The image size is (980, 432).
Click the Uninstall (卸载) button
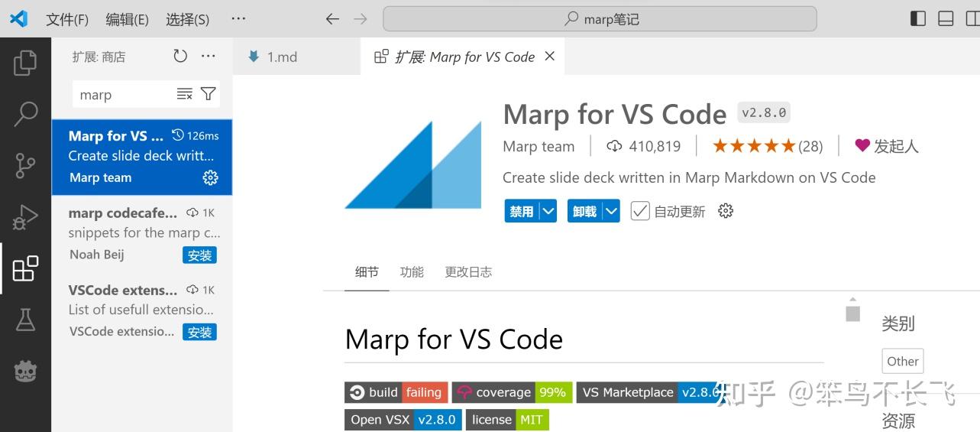coord(585,211)
